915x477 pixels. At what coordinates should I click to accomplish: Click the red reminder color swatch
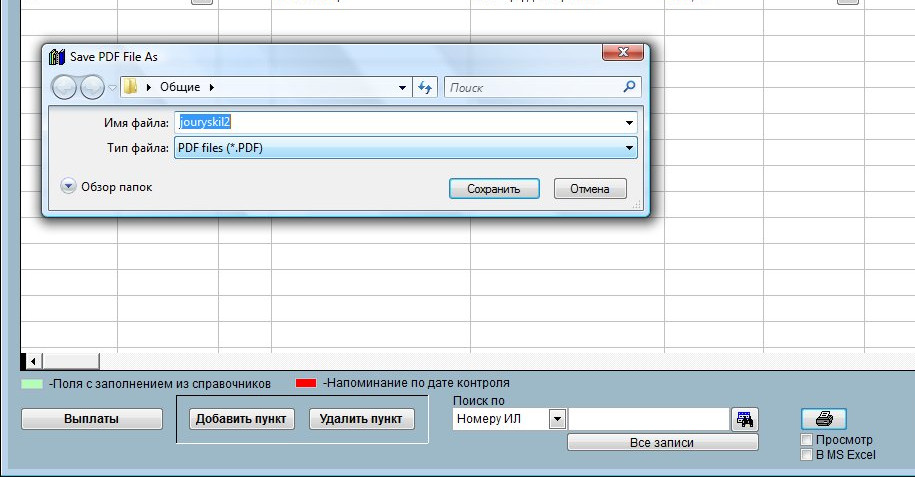click(306, 383)
